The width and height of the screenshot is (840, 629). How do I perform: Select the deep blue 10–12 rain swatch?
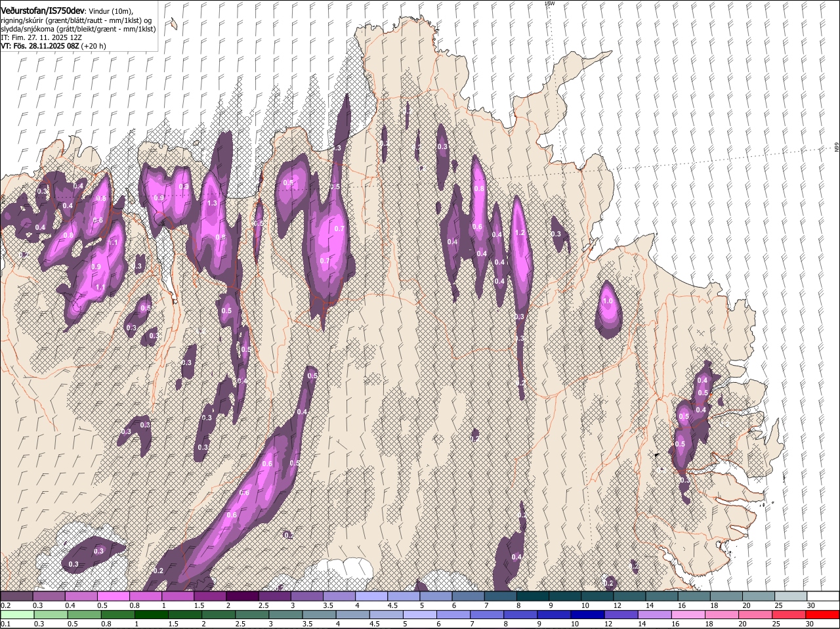point(589,615)
